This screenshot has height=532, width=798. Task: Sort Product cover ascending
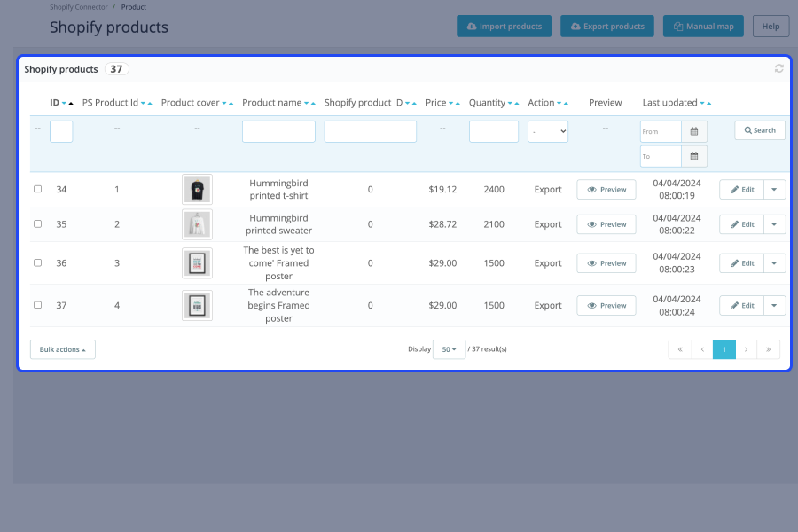click(x=231, y=104)
